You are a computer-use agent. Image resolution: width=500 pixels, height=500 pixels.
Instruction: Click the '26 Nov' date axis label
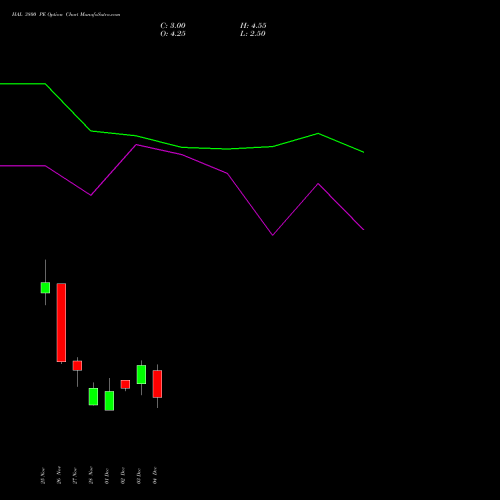(59, 476)
